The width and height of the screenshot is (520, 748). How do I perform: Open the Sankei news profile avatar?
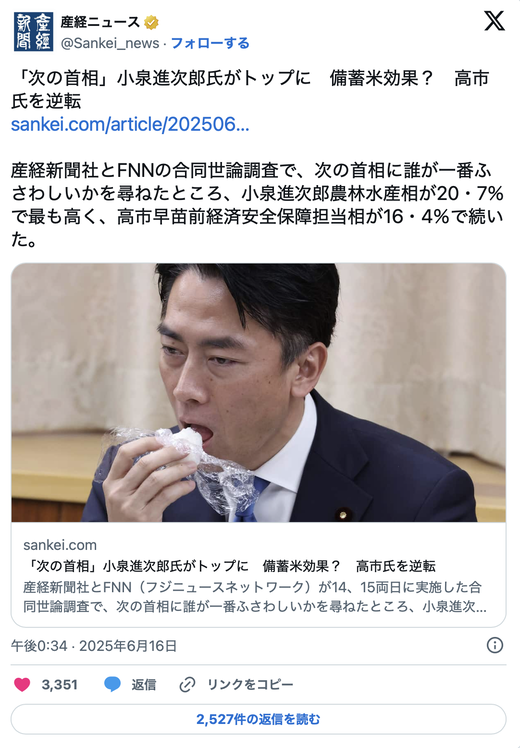coord(33,31)
